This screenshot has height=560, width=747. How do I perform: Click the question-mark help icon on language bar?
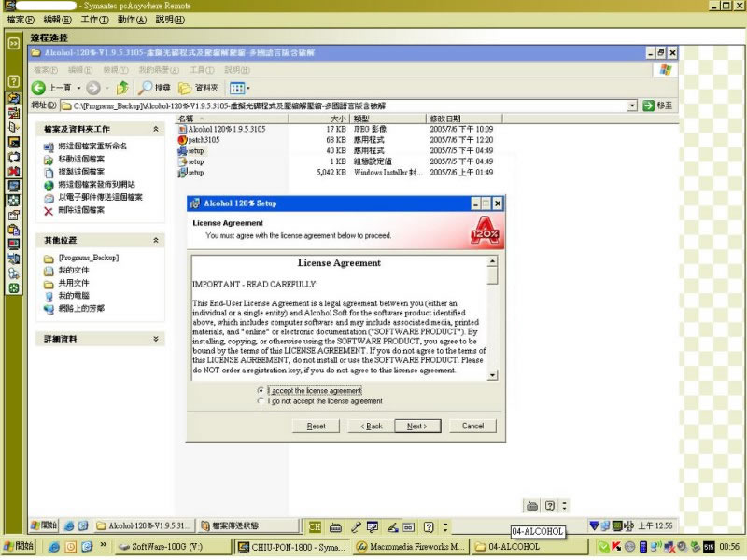click(x=429, y=526)
